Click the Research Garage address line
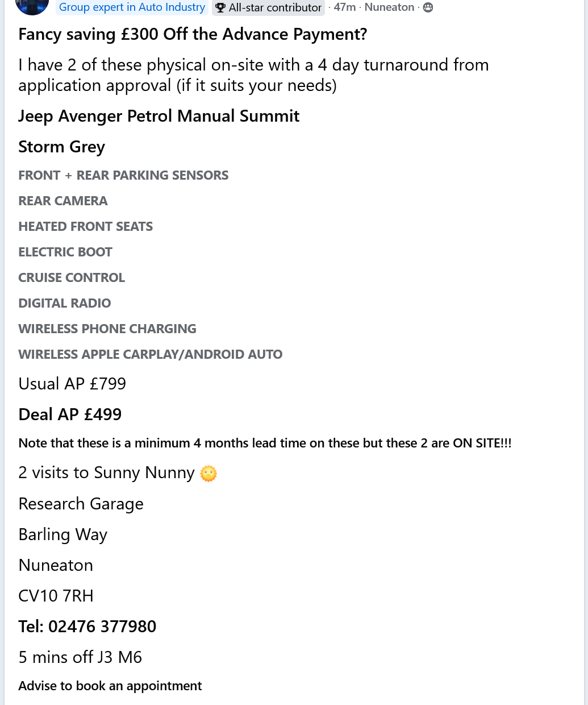 coord(81,504)
